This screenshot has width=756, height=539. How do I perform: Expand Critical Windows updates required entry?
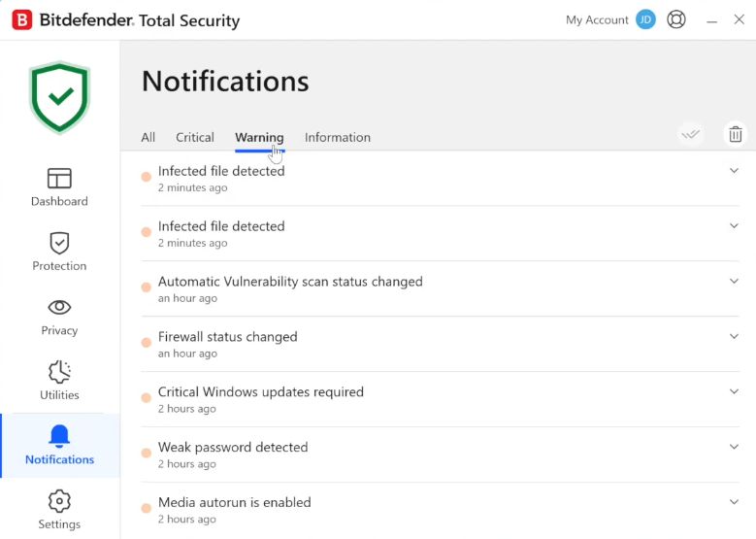pos(734,392)
